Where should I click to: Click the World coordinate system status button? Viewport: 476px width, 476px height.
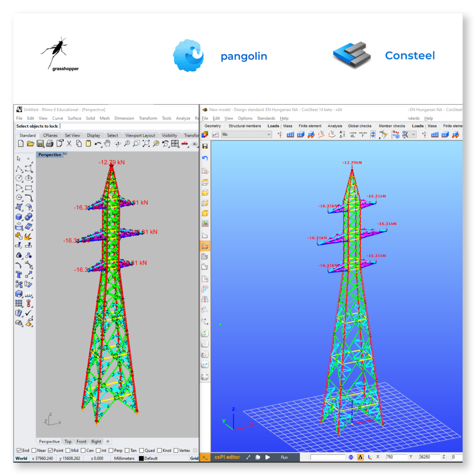coord(21,458)
